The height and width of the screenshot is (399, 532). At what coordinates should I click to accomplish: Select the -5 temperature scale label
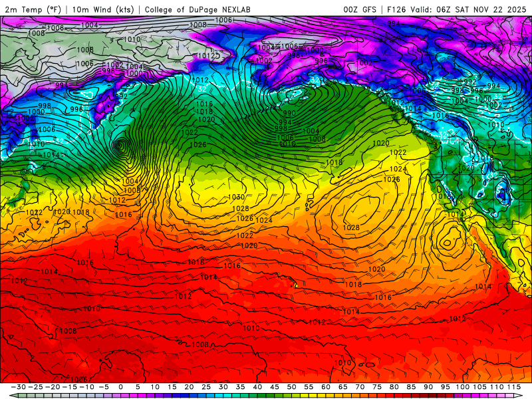pos(104,387)
